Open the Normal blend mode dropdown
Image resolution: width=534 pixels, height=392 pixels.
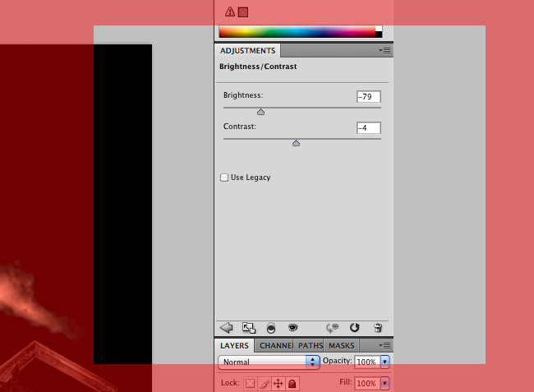269,361
